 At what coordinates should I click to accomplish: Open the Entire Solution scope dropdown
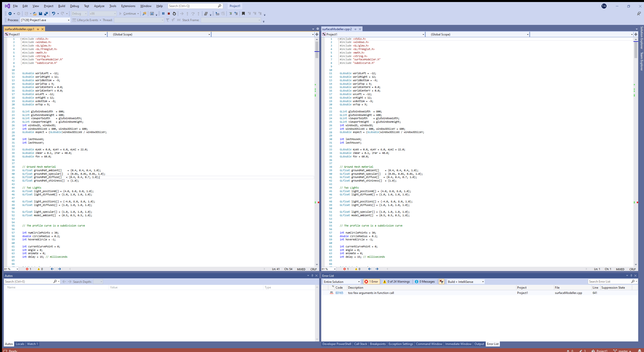342,282
